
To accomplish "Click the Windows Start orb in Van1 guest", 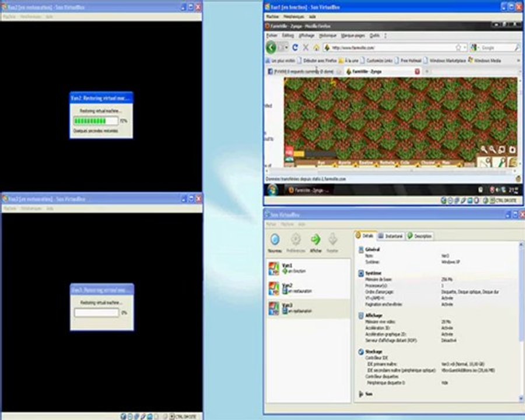I will 273,190.
